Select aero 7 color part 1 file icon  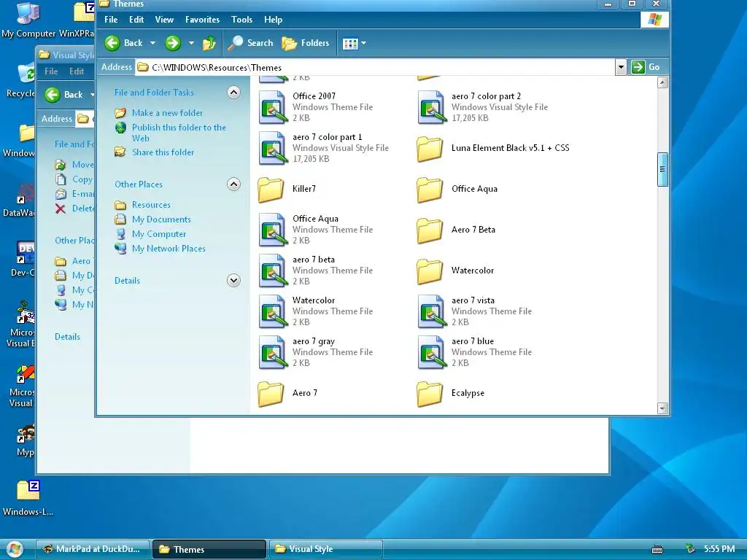273,148
